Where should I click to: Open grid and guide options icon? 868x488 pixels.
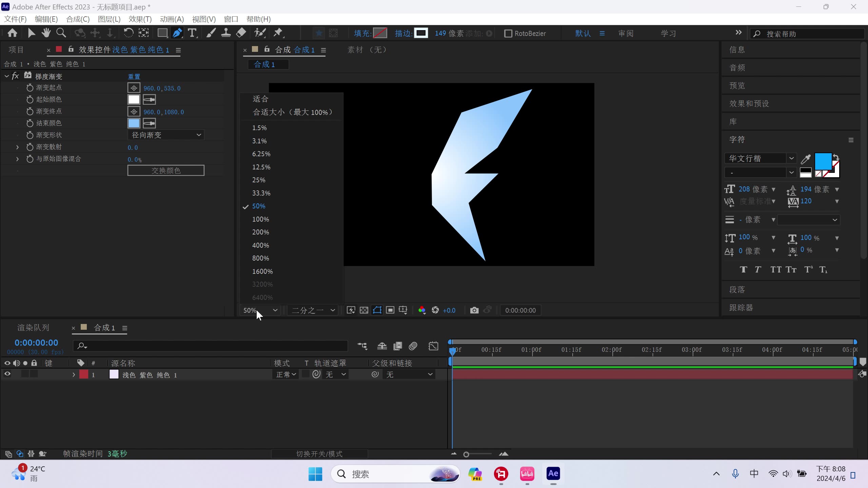click(403, 310)
